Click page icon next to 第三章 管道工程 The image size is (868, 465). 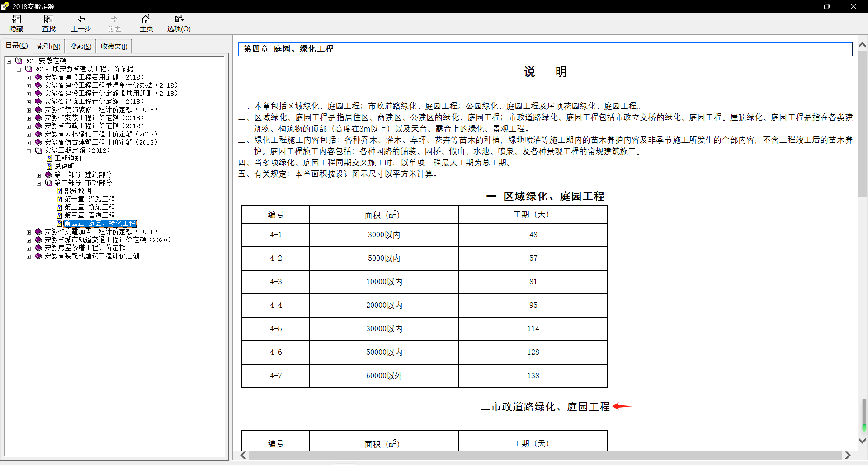coord(59,216)
